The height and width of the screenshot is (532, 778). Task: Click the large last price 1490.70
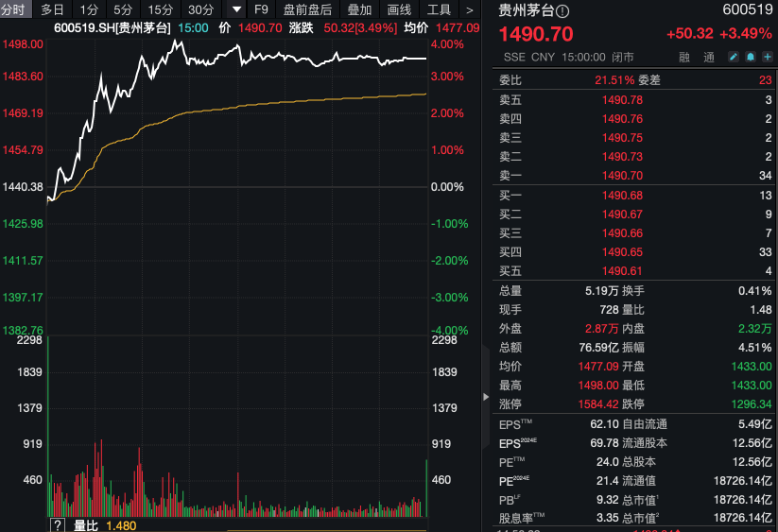(x=536, y=34)
